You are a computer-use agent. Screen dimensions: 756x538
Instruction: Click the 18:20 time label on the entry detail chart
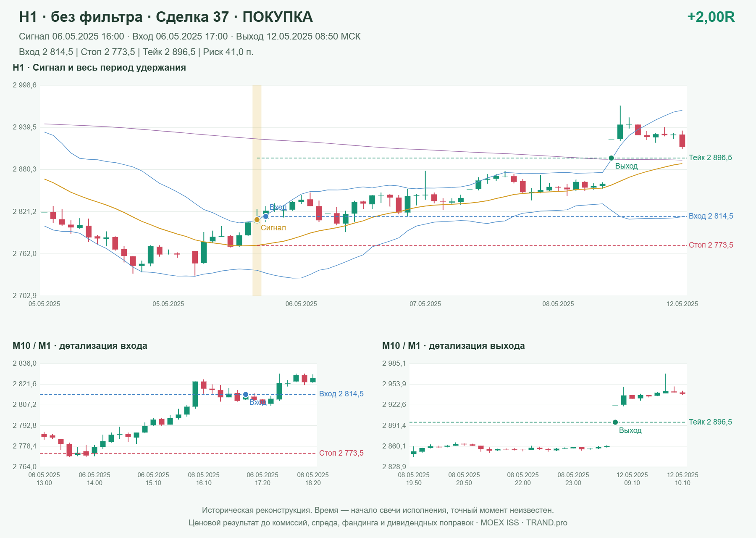point(313,483)
